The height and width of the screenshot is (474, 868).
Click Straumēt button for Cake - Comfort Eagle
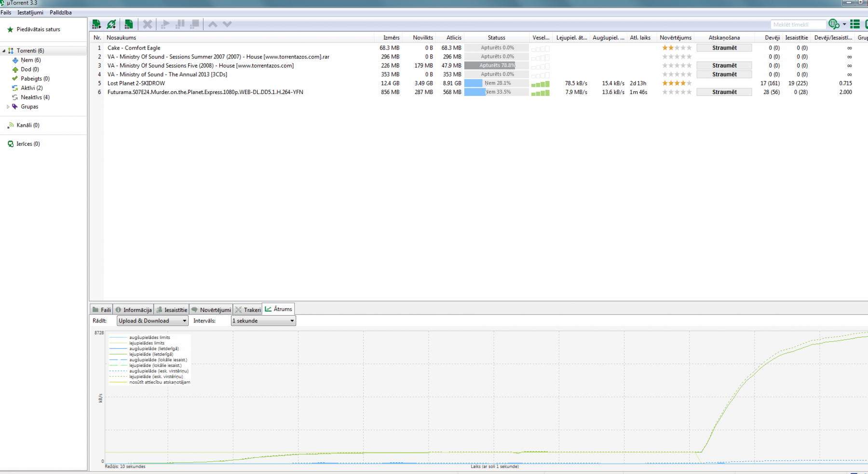click(x=724, y=48)
